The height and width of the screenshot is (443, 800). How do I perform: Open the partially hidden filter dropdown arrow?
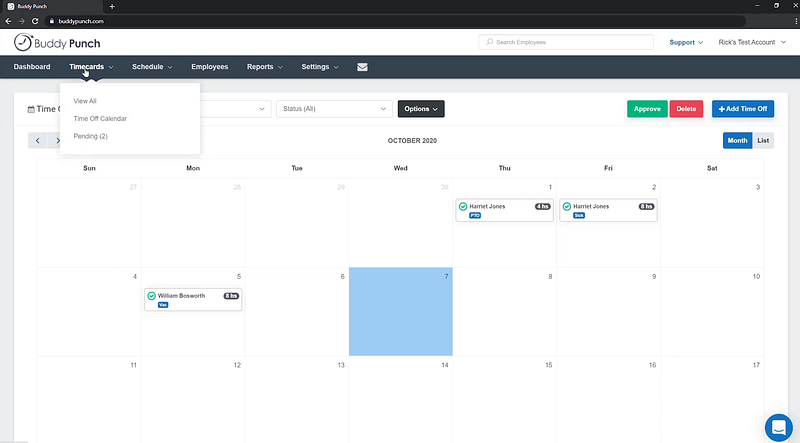[262, 109]
